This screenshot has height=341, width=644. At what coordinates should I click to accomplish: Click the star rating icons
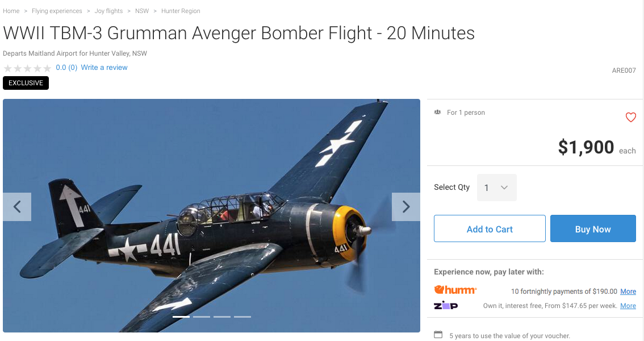click(27, 68)
